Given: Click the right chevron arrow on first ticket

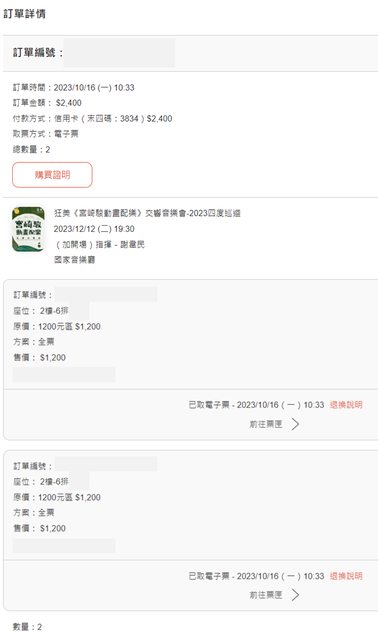Looking at the screenshot, I should (x=296, y=424).
